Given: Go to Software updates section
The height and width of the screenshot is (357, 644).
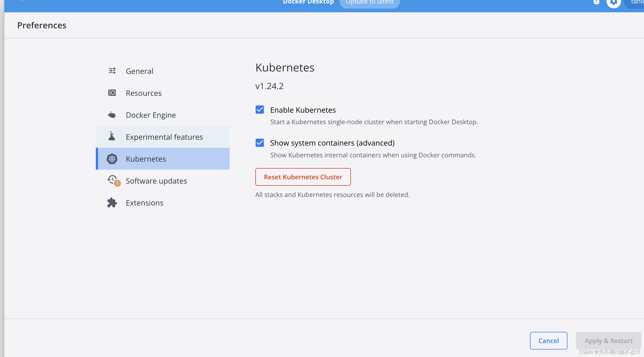Looking at the screenshot, I should 163,181.
